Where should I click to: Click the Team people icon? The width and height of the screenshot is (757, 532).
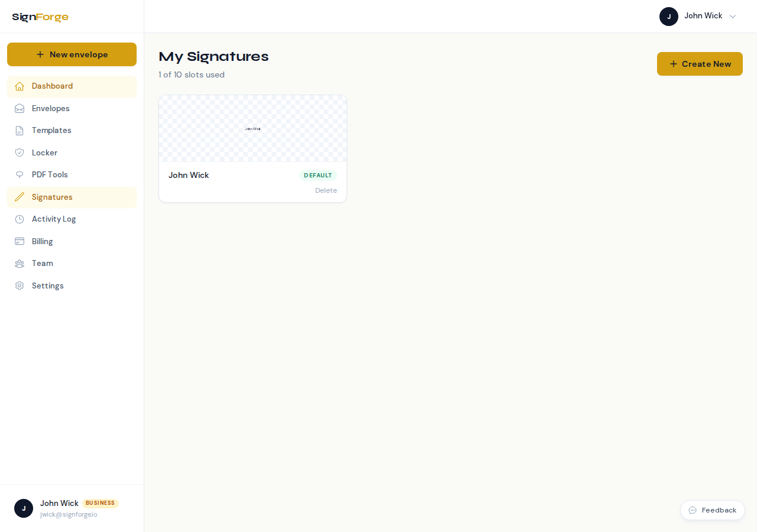(x=20, y=264)
